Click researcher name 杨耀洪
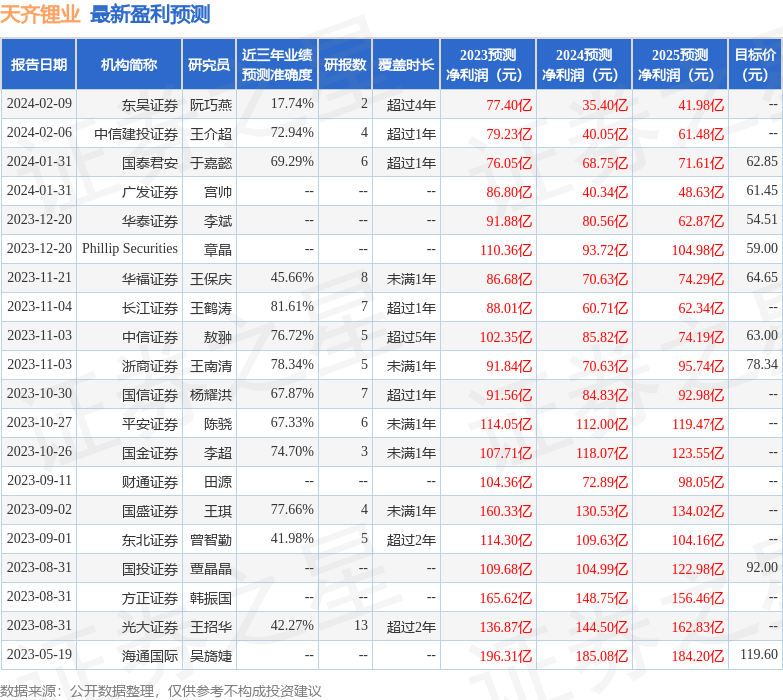The height and width of the screenshot is (700, 783). (x=211, y=394)
